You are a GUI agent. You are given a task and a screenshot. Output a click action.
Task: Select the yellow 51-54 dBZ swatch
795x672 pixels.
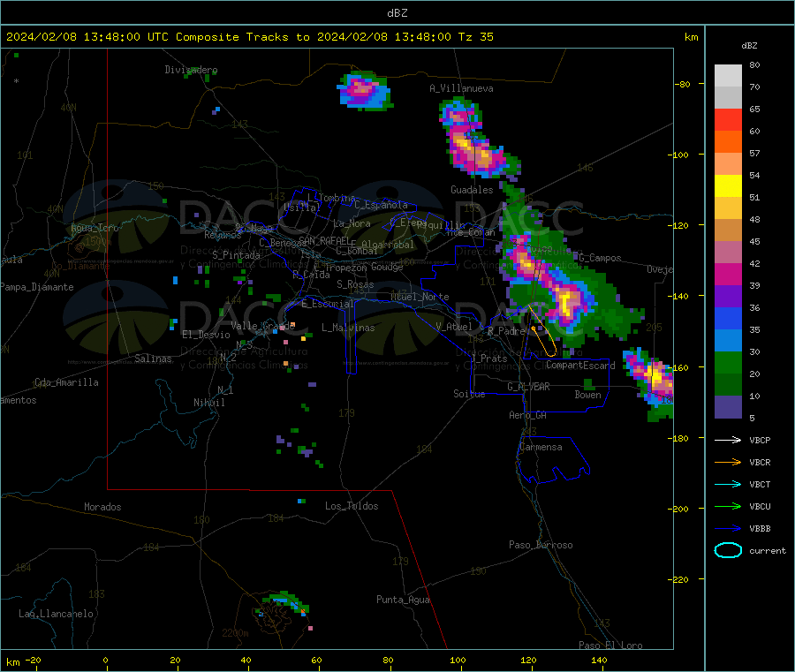[728, 186]
